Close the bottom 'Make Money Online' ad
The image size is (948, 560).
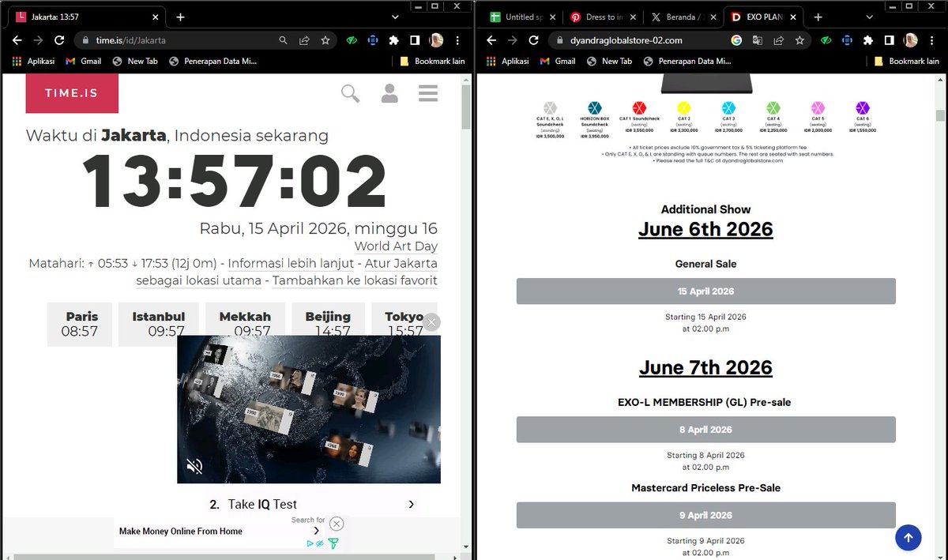337,524
